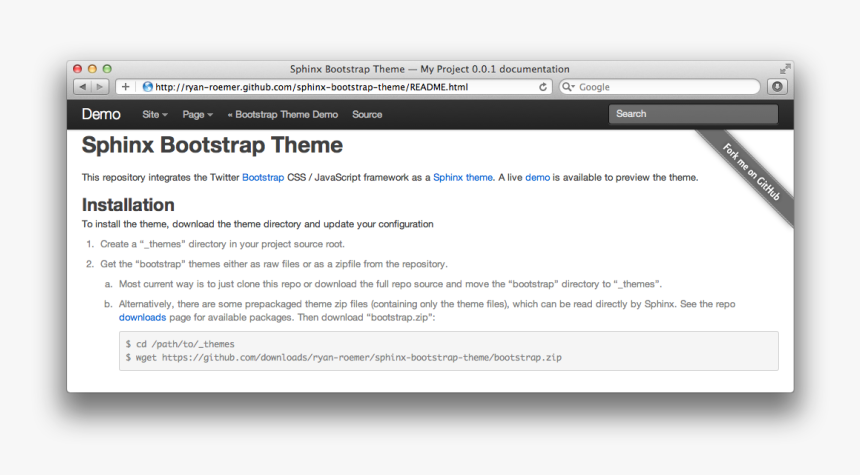
Task: Click the Sphinx Bootstrap Theme heading
Action: click(x=212, y=145)
